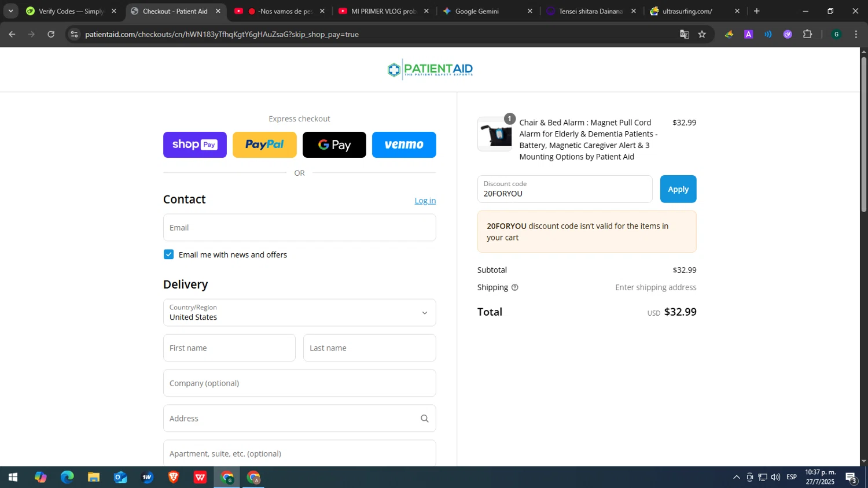868x488 pixels.
Task: Open File Explorer from taskbar
Action: point(94,478)
